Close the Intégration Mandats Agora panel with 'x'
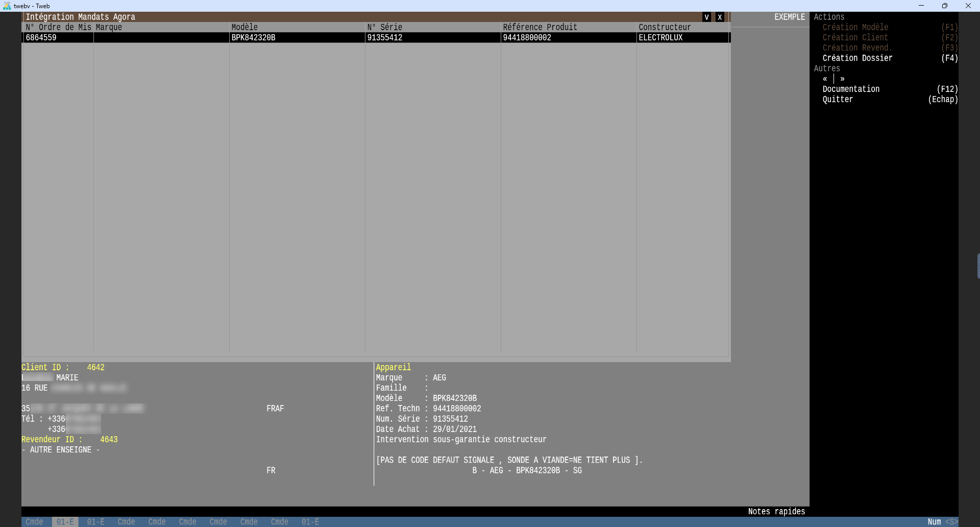The height and width of the screenshot is (527, 980). tap(720, 17)
